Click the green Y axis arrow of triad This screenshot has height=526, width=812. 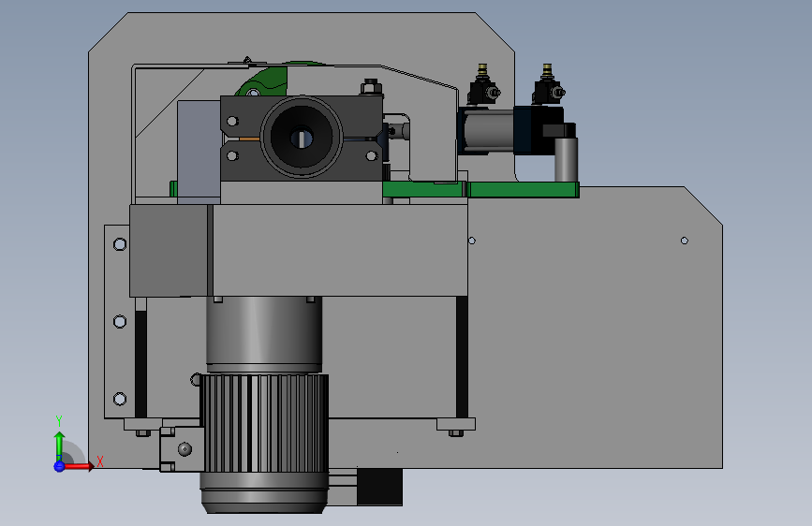tap(60, 446)
